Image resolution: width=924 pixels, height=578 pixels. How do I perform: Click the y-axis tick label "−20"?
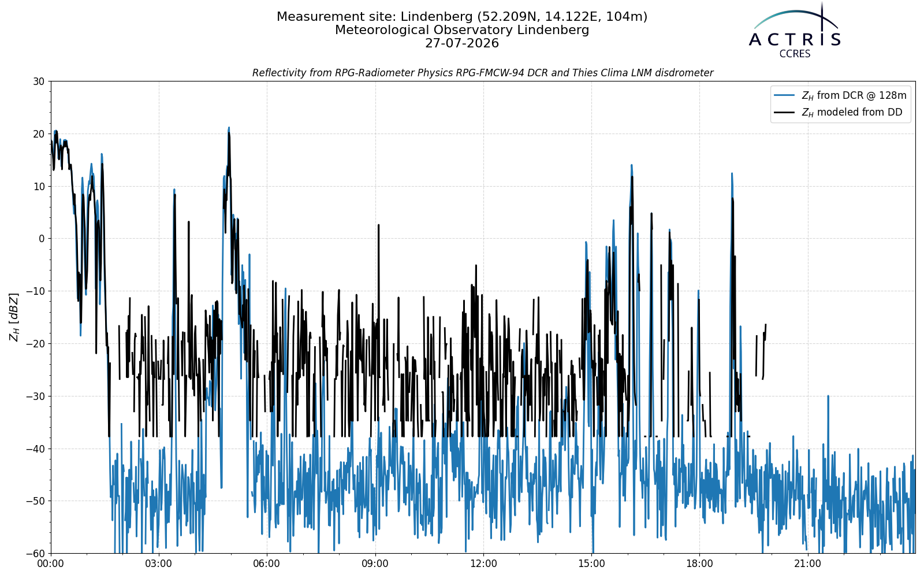(35, 344)
